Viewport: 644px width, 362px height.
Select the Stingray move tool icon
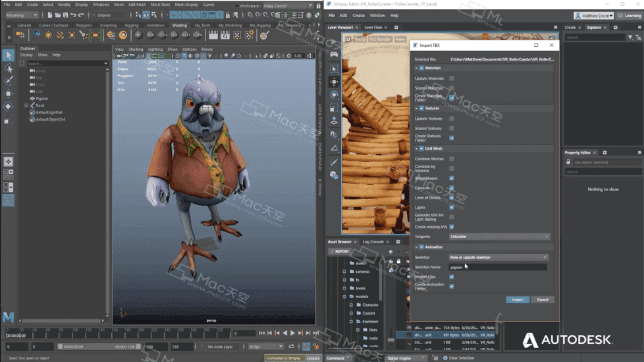click(334, 82)
